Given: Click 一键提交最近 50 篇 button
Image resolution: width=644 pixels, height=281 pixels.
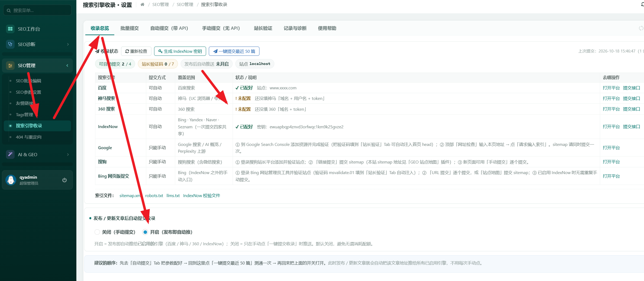Looking at the screenshot, I should pyautogui.click(x=234, y=51).
